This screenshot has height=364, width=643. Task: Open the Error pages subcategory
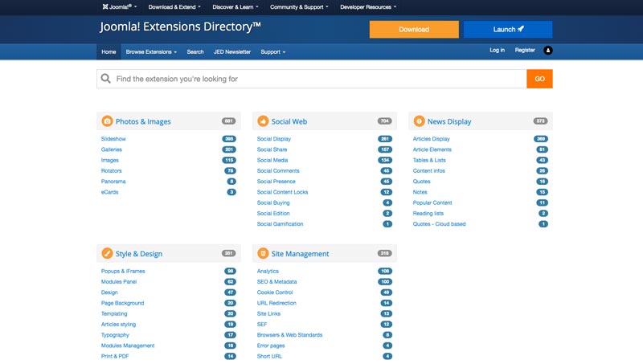(x=271, y=346)
